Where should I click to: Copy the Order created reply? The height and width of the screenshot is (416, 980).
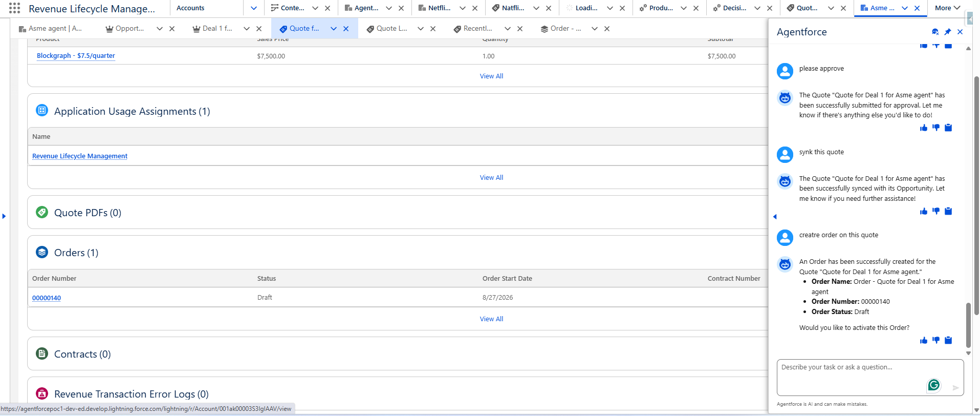[948, 340]
